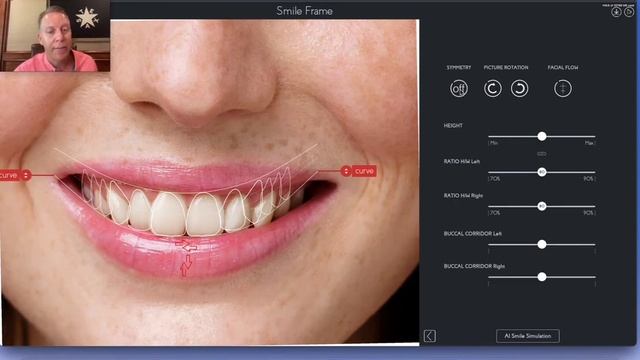The image size is (640, 360).
Task: Click the 'Smile Frame' title text
Action: [x=304, y=11]
